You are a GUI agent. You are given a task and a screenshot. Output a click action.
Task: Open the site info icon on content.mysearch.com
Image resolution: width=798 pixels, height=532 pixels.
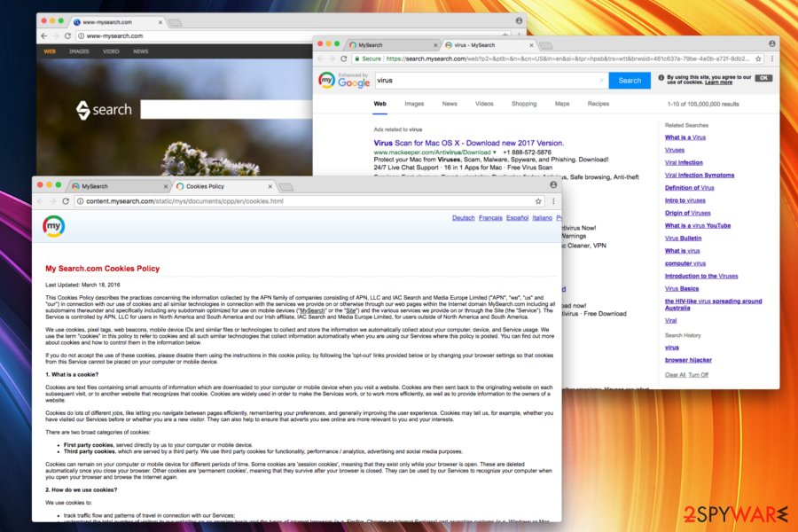[80, 201]
